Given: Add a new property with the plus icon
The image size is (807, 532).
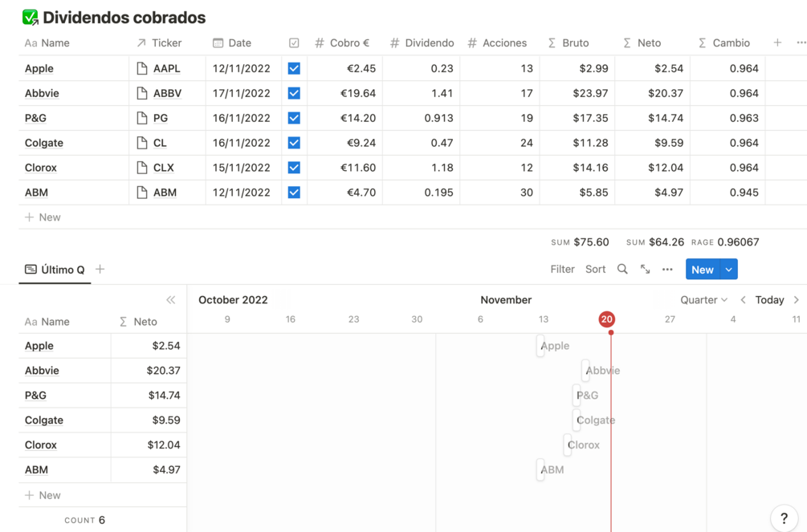Looking at the screenshot, I should coord(776,42).
